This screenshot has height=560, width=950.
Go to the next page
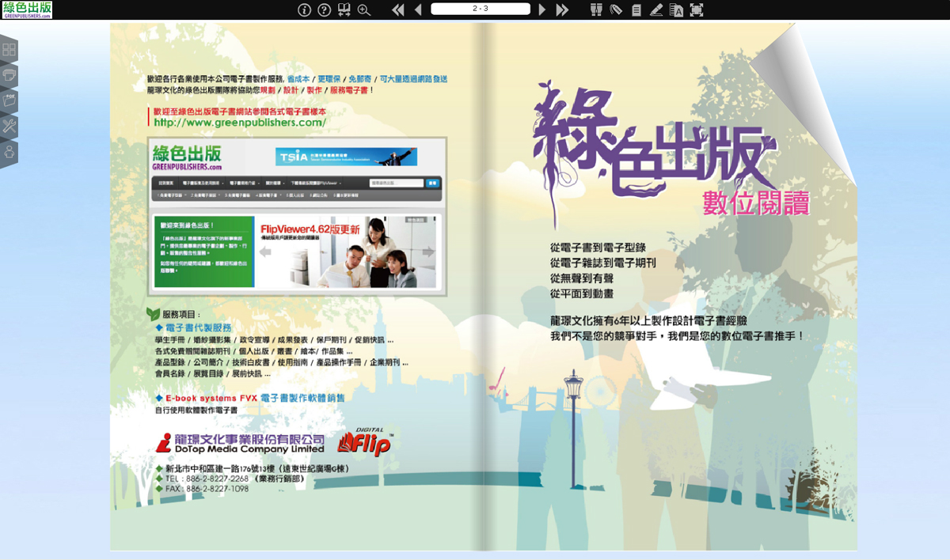pyautogui.click(x=542, y=10)
